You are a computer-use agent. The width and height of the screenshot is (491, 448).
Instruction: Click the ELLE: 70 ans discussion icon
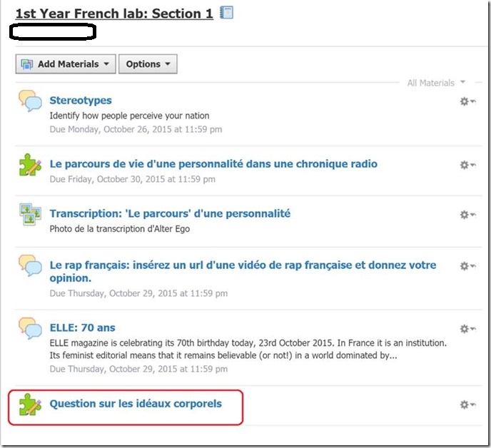[x=30, y=329]
